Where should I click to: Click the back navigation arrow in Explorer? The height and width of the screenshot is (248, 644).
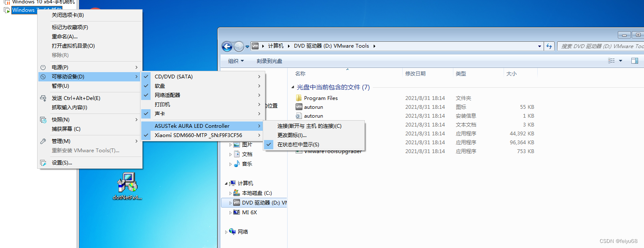(x=227, y=46)
